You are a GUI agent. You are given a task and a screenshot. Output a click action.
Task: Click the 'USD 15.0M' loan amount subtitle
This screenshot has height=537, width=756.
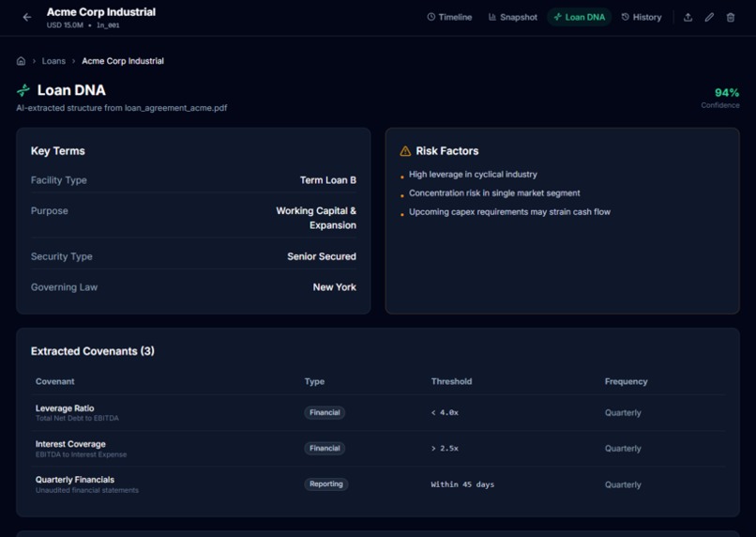point(65,25)
